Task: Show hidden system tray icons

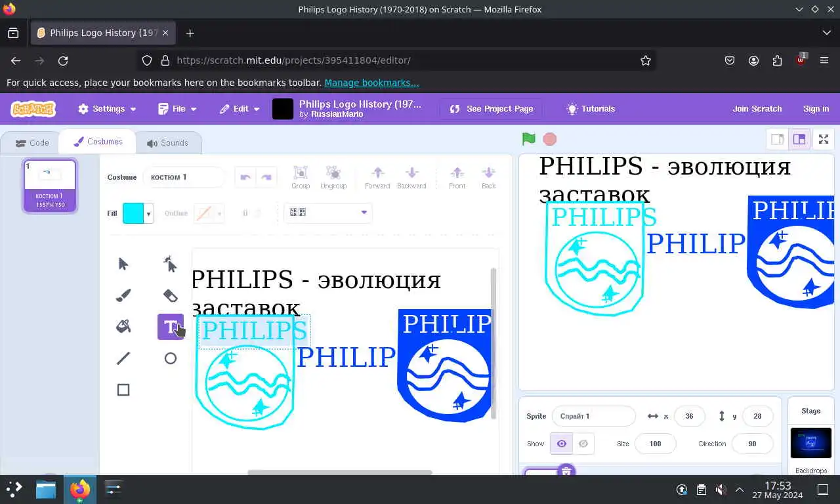Action: 740,490
